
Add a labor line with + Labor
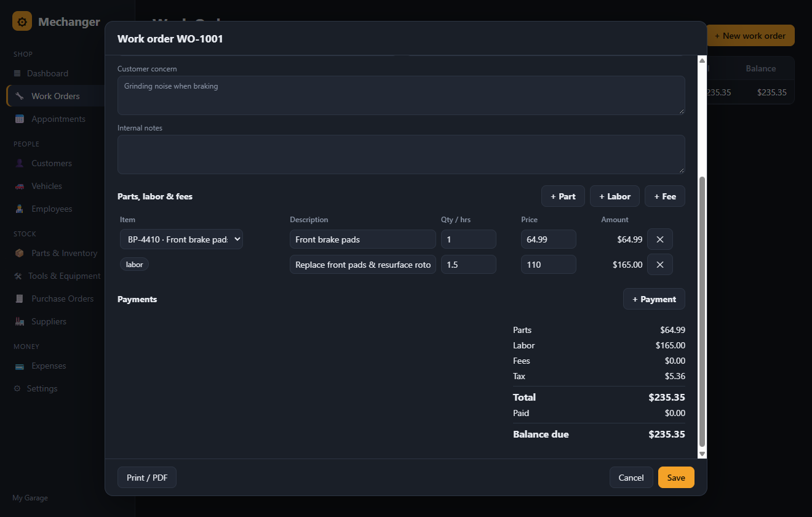pyautogui.click(x=615, y=196)
